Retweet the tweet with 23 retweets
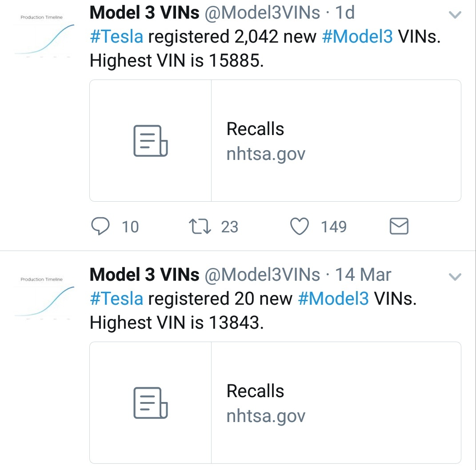Viewport: 476px width, 470px height. click(200, 227)
